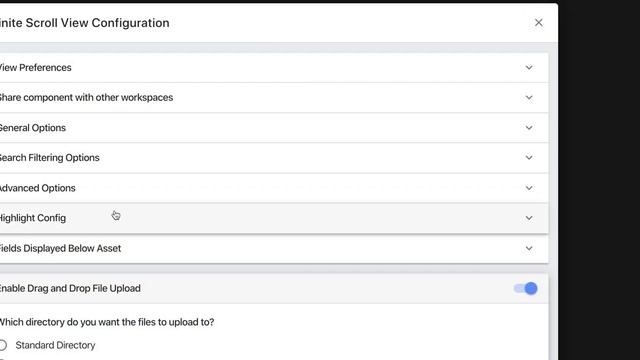The height and width of the screenshot is (360, 640).
Task: Open the Search Filtering Options section
Action: 274,158
